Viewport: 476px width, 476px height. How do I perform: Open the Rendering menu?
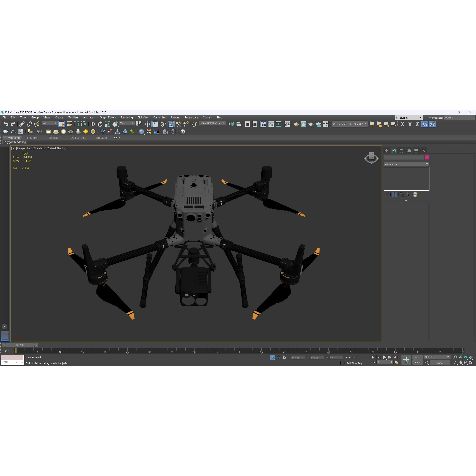pos(127,118)
